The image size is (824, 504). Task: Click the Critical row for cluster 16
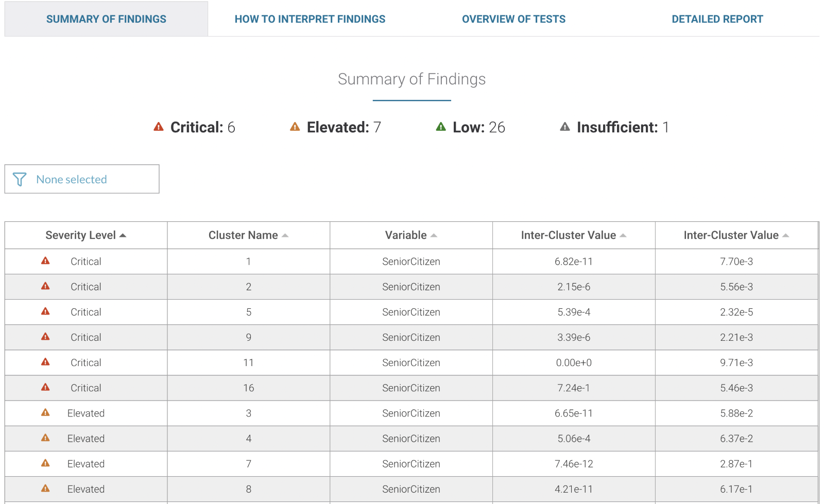[85, 388]
